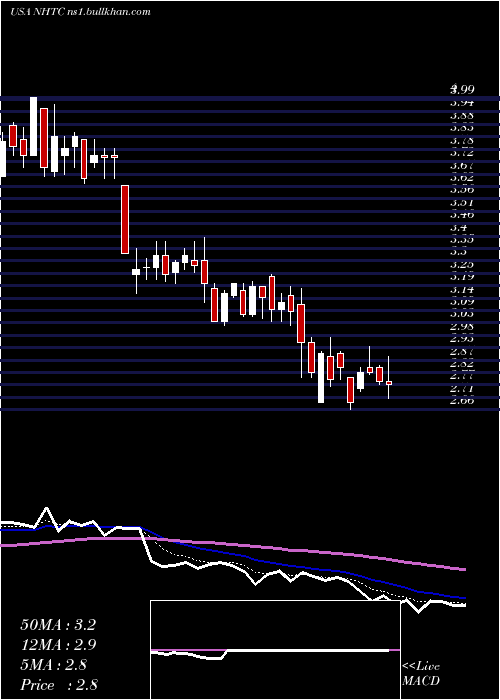Click the 2.66 price axis label

[462, 400]
